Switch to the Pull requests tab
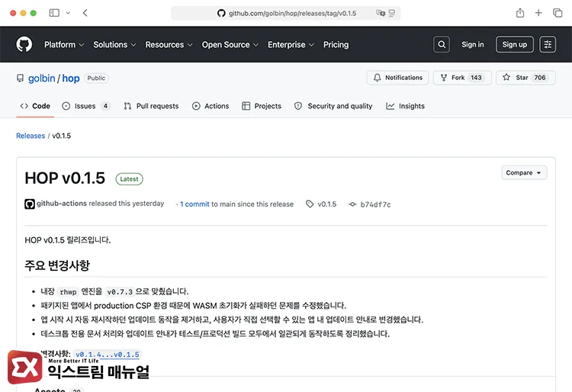572x392 pixels. pos(151,106)
